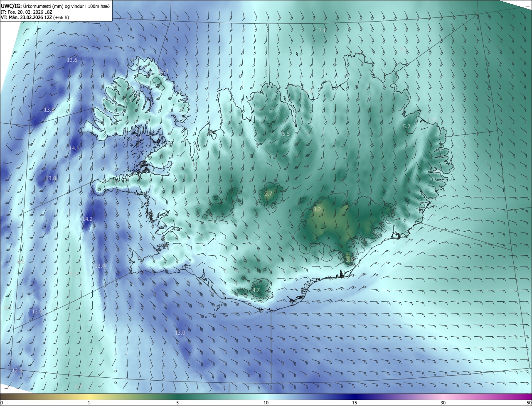This screenshot has width=532, height=406.
Task: Click the color scale tick label 5
Action: click(177, 403)
